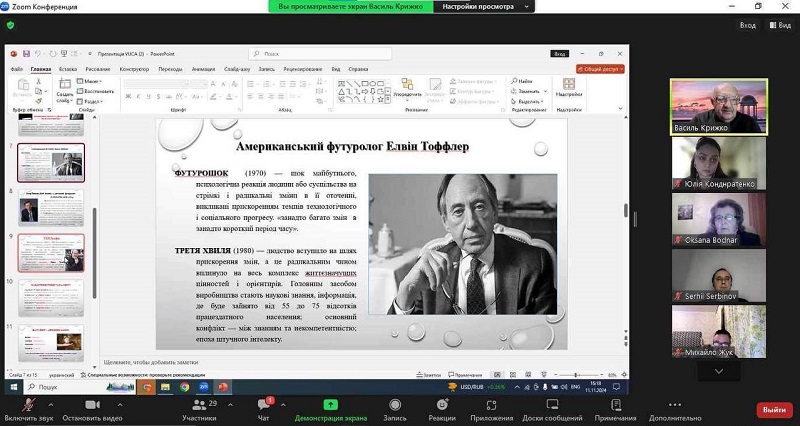This screenshot has width=800, height=426.
Task: Click Cut scissors icon in clipboard group
Action: pyautogui.click(x=39, y=82)
